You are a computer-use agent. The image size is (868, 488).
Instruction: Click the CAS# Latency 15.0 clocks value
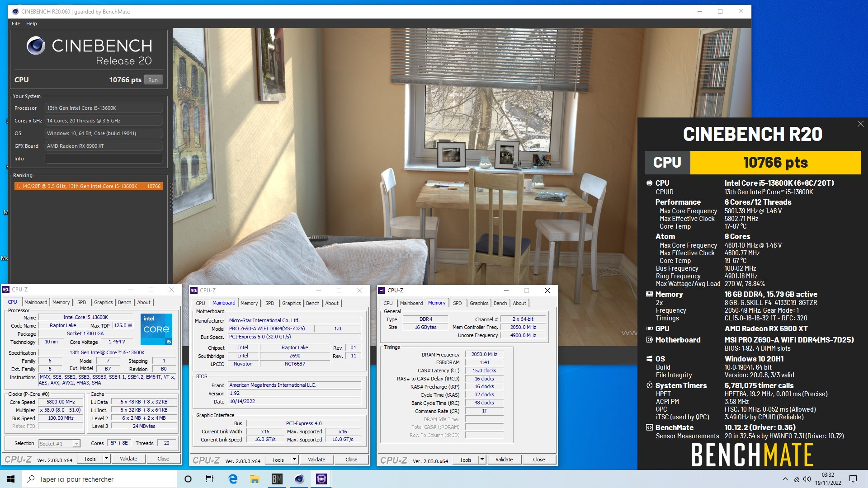click(484, 371)
